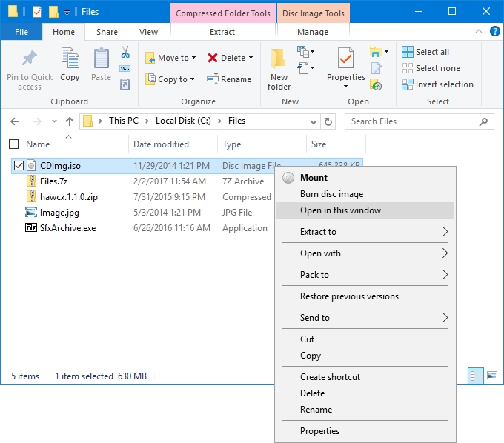Click the Rename icon in Organize group
The image size is (504, 443).
(x=213, y=79)
